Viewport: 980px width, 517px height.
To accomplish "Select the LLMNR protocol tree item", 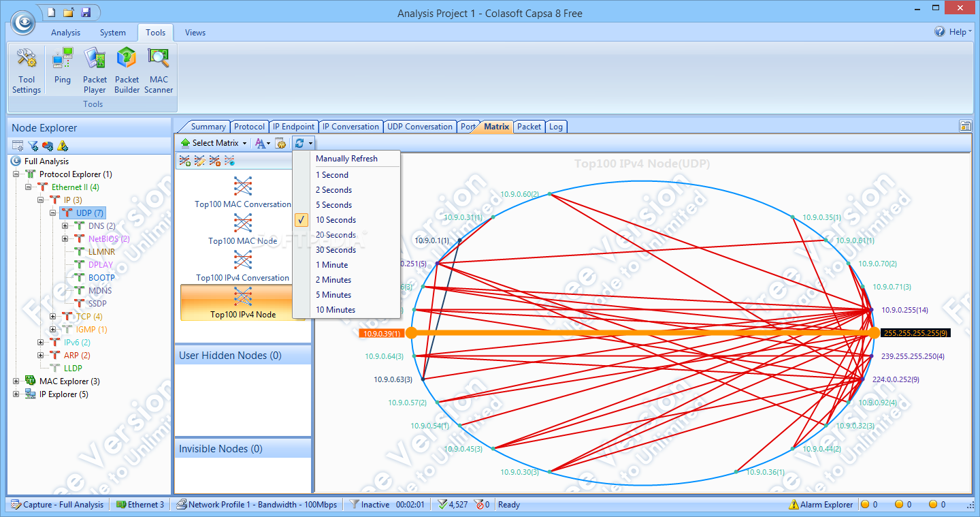I will coord(101,252).
